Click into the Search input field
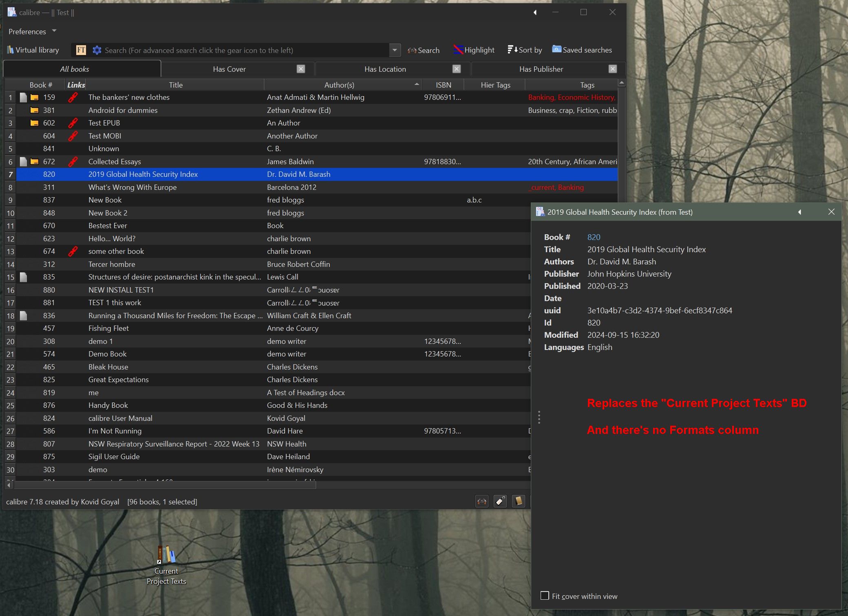The width and height of the screenshot is (848, 616). coord(245,51)
